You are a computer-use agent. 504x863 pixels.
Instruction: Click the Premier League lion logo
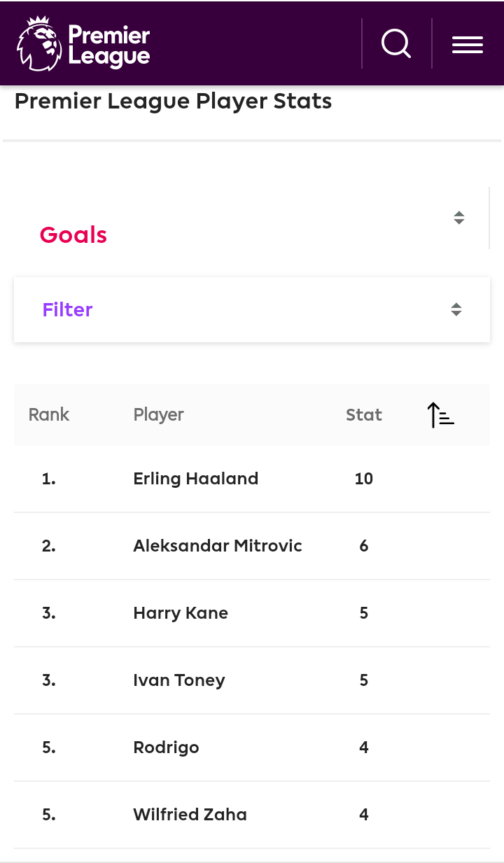[39, 43]
